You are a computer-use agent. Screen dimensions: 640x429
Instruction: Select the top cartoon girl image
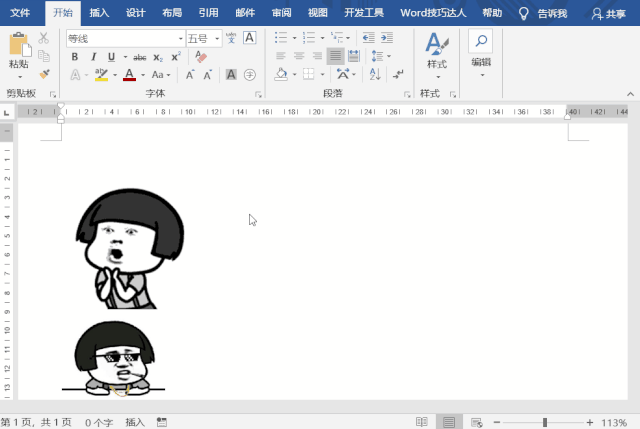tap(130, 248)
